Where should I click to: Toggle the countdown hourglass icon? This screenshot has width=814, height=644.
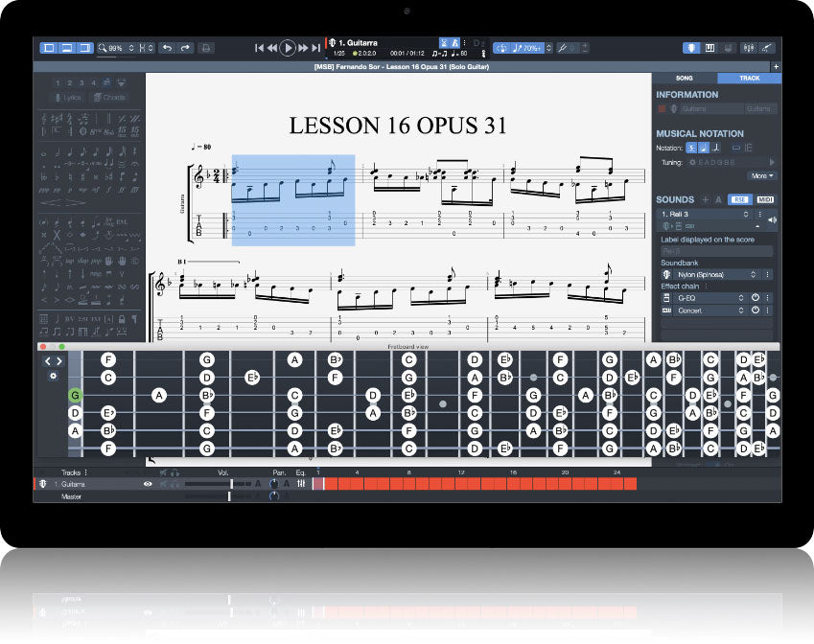(x=444, y=42)
